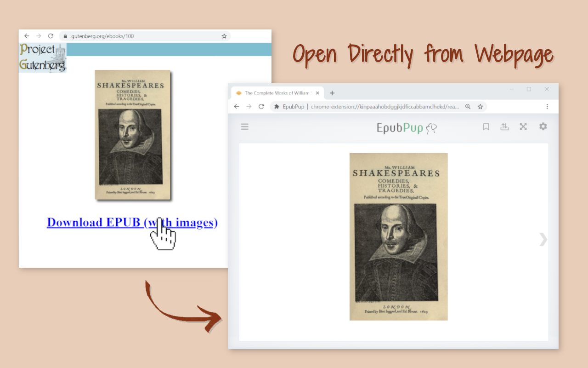Image resolution: width=588 pixels, height=368 pixels.
Task: Open EpubPup settings with the gear icon
Action: click(543, 126)
